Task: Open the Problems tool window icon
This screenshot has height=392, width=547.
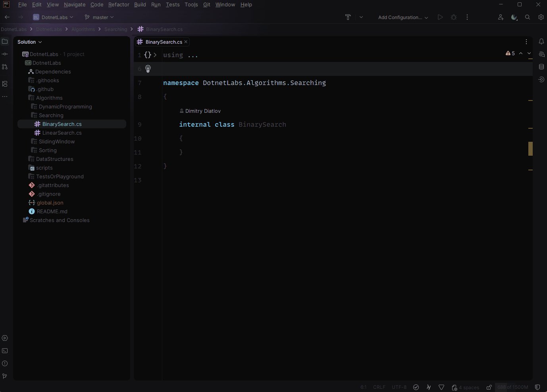Action: tap(5, 363)
